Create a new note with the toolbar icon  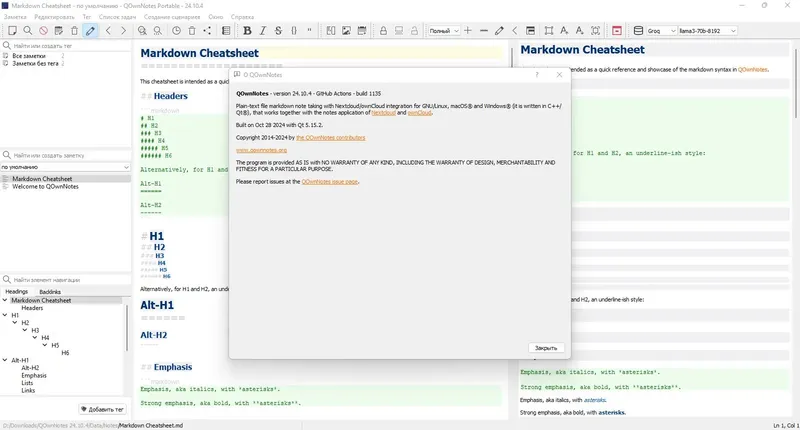tap(12, 31)
